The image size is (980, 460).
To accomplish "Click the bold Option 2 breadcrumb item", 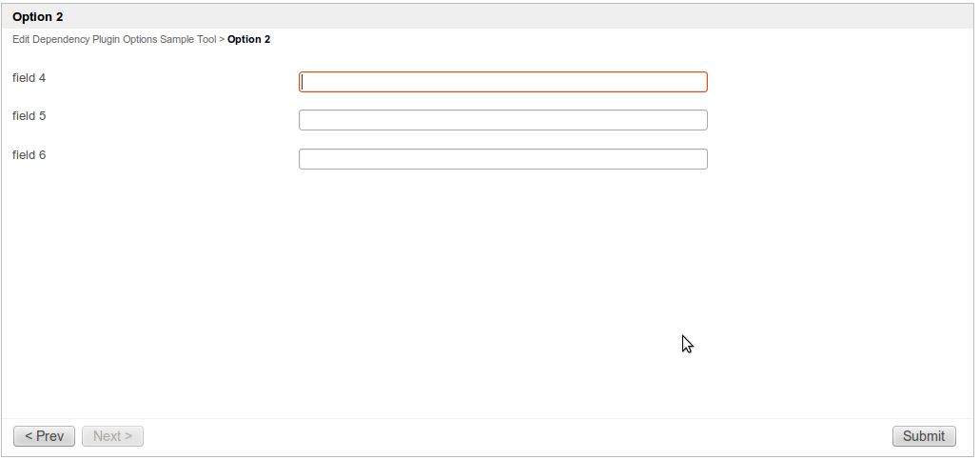I will [x=248, y=39].
